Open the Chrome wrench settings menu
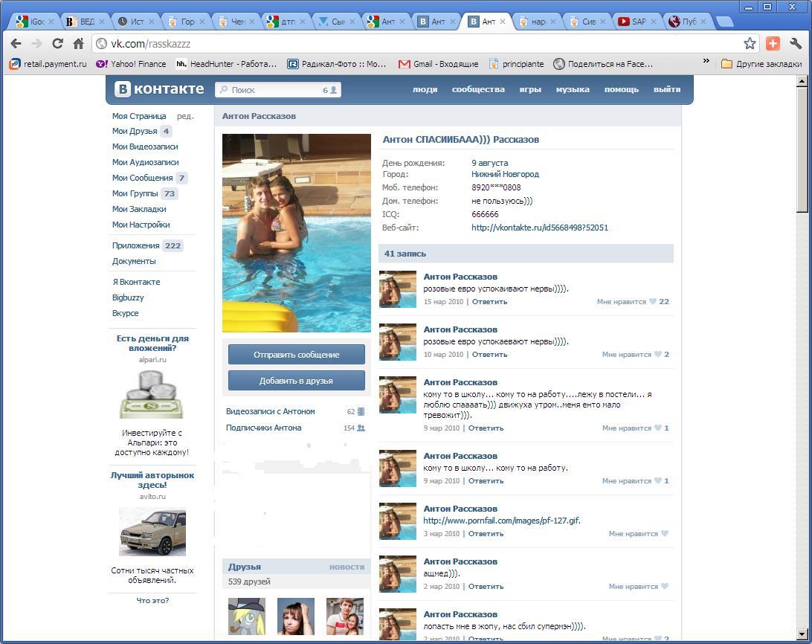This screenshot has width=812, height=644. [x=795, y=44]
